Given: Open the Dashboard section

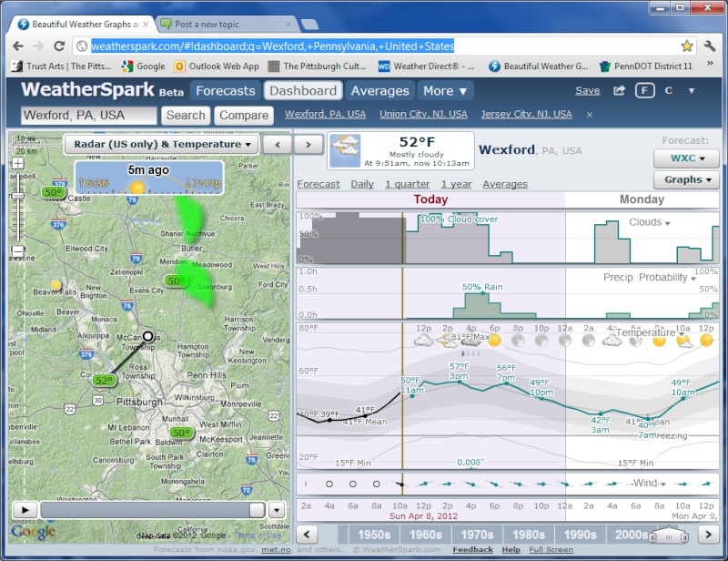Looking at the screenshot, I should coord(303,91).
